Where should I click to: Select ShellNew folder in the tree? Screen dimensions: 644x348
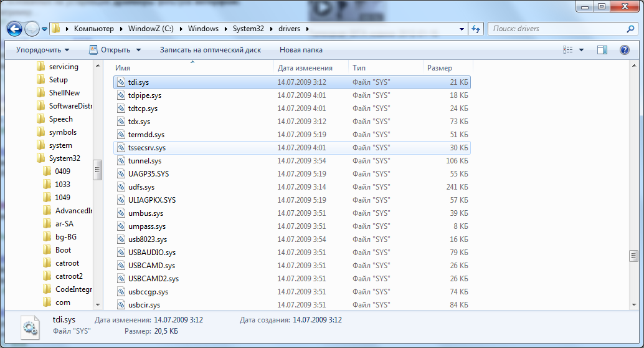click(x=64, y=93)
